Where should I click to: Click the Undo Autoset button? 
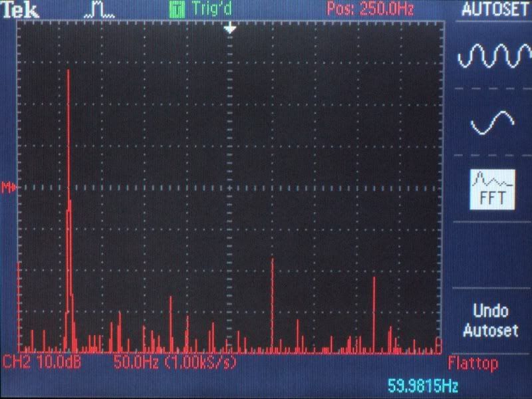tap(491, 321)
